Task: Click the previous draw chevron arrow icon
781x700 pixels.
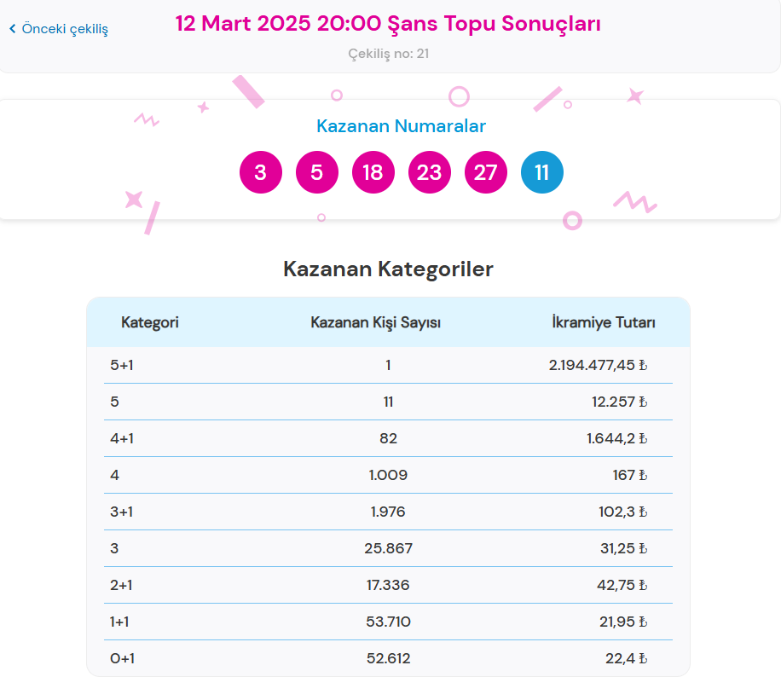Action: 13,29
